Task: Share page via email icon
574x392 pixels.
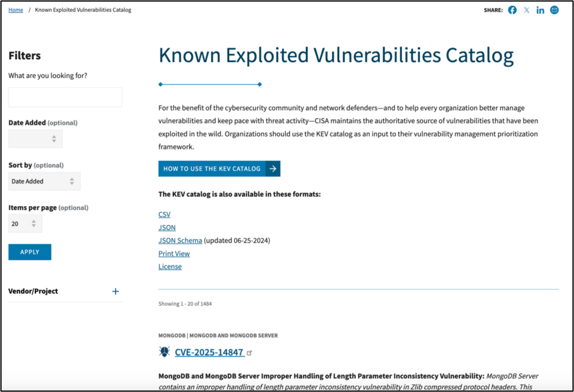Action: (x=554, y=10)
